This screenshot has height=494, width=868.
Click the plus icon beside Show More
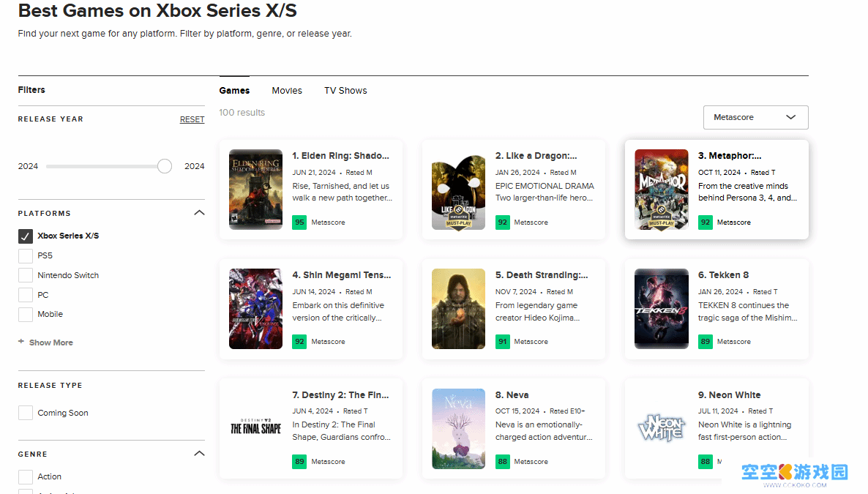point(21,342)
